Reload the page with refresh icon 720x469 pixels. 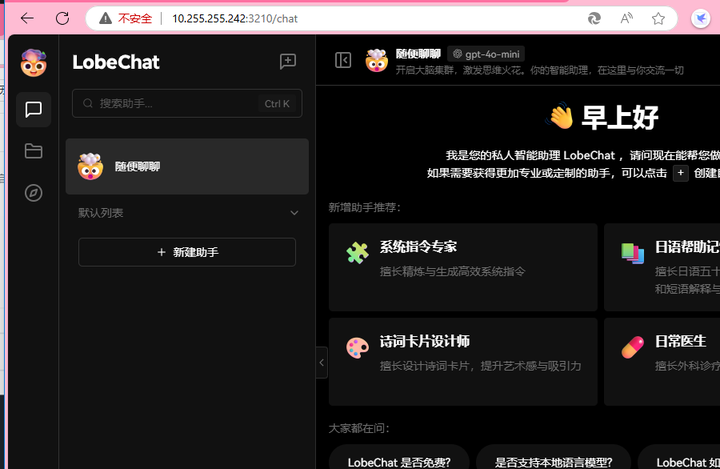(x=62, y=18)
